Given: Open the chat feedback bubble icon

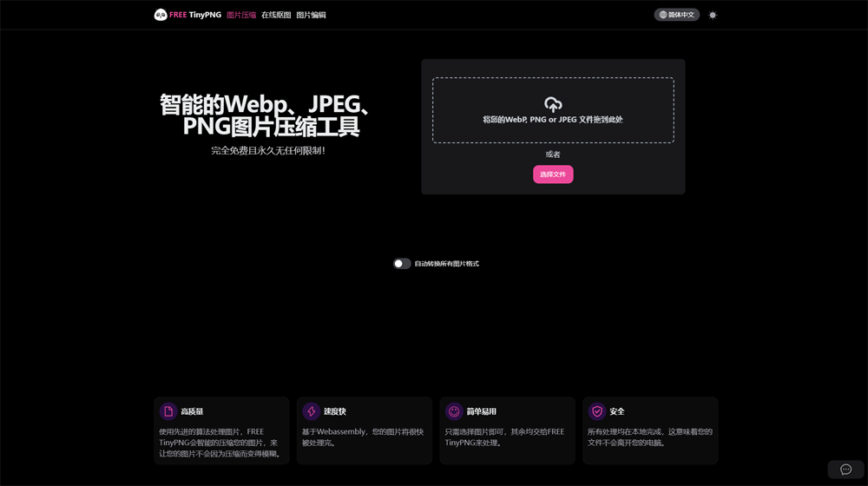Looking at the screenshot, I should [x=845, y=470].
